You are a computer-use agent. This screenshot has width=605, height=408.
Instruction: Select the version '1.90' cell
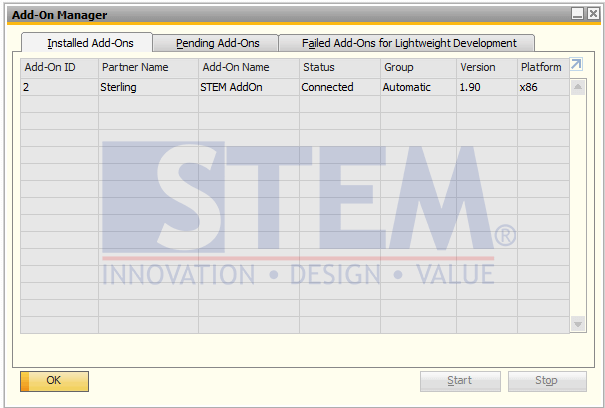tap(487, 87)
